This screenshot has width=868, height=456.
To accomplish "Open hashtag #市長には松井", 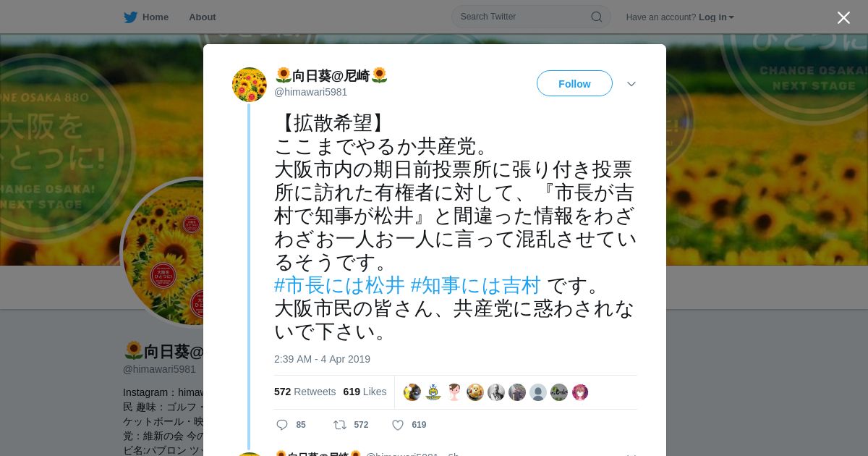I will click(x=339, y=285).
